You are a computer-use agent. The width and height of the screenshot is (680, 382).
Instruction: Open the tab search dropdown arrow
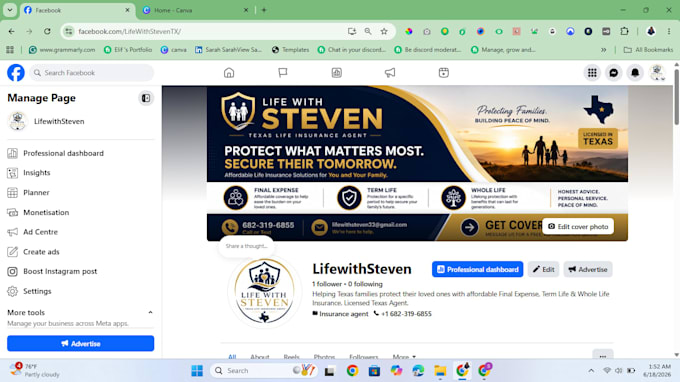click(10, 10)
